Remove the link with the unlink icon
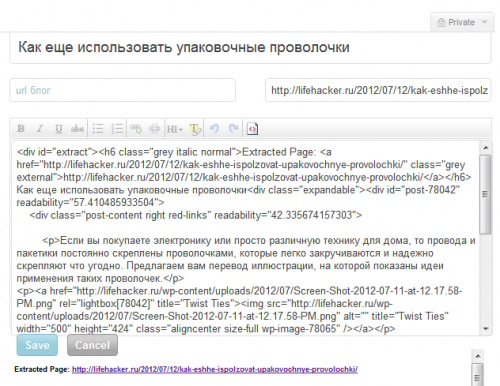500x386 pixels. pos(155,129)
